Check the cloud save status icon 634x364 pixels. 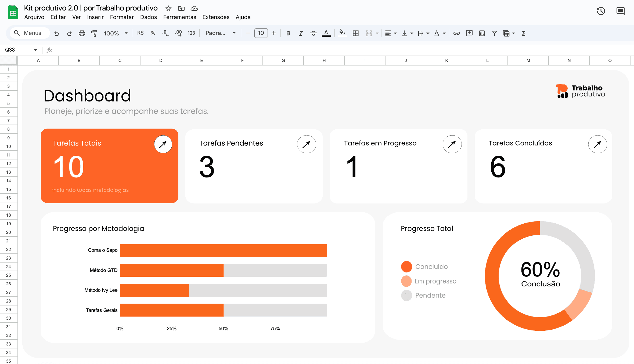point(194,9)
